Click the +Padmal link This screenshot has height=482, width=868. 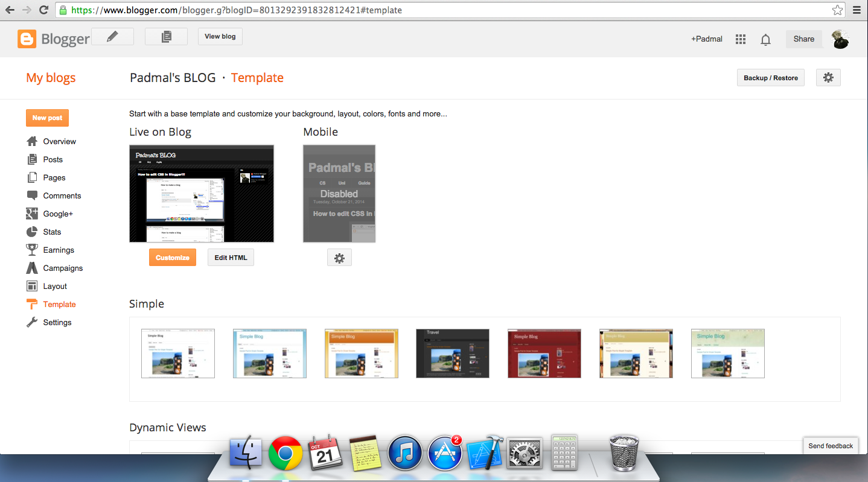point(707,39)
